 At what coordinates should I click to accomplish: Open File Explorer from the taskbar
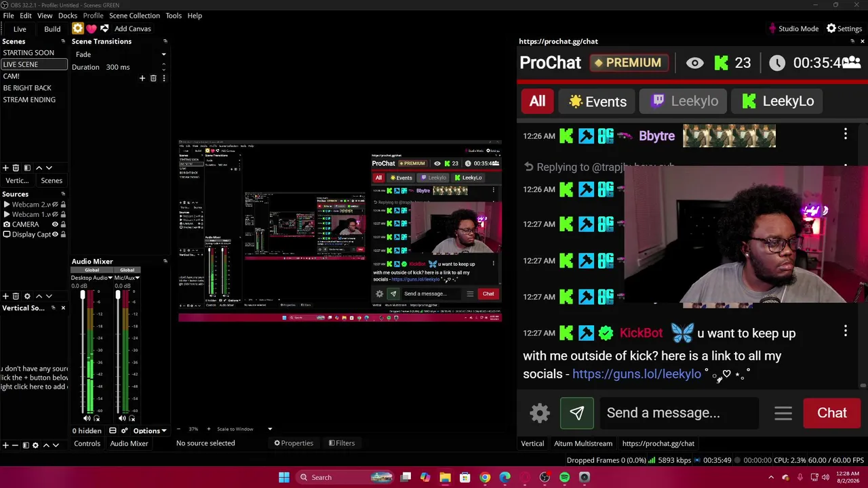click(445, 477)
